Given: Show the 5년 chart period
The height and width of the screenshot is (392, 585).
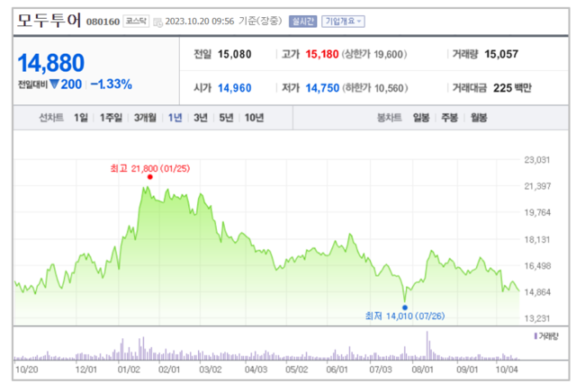Looking at the screenshot, I should pos(226,118).
